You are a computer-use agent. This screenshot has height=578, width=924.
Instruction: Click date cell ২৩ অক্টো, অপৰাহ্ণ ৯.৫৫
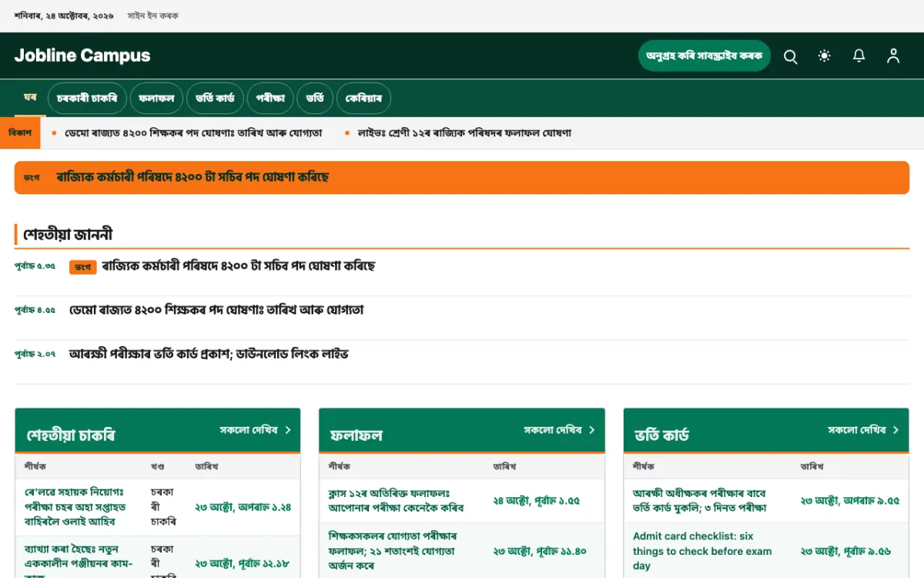850,501
